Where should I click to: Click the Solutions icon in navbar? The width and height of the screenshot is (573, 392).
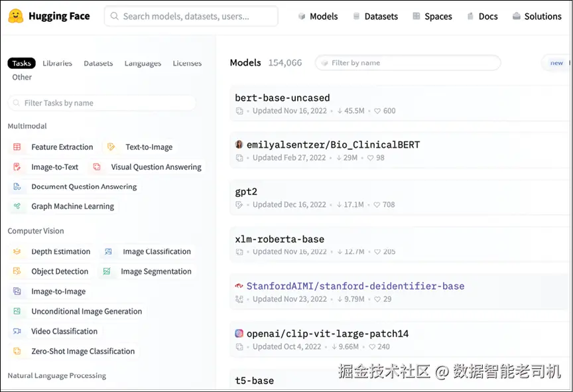516,16
